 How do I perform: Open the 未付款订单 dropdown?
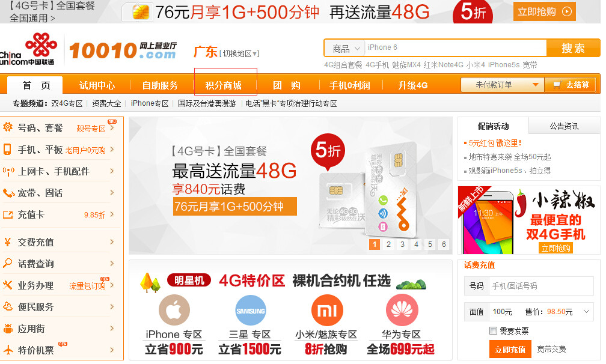pos(503,85)
